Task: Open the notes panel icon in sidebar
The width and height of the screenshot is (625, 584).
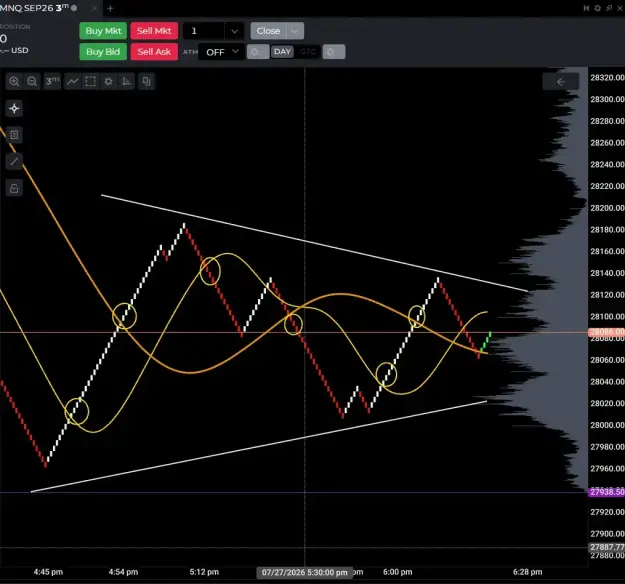Action: 14,135
